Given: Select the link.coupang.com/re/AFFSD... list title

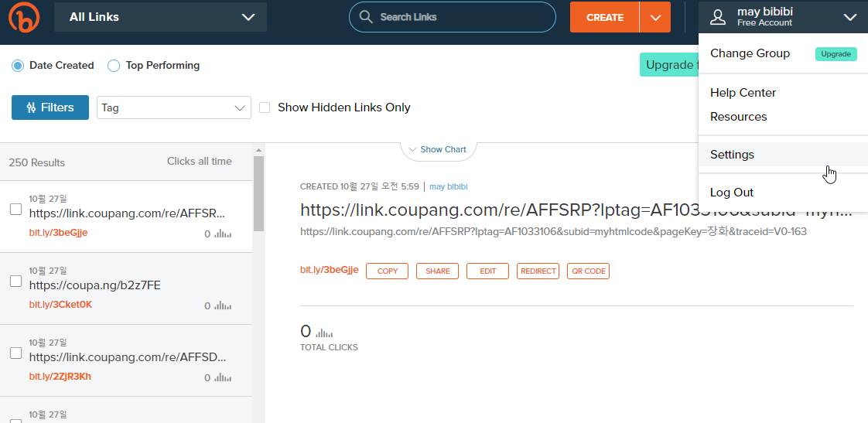Looking at the screenshot, I should [128, 357].
